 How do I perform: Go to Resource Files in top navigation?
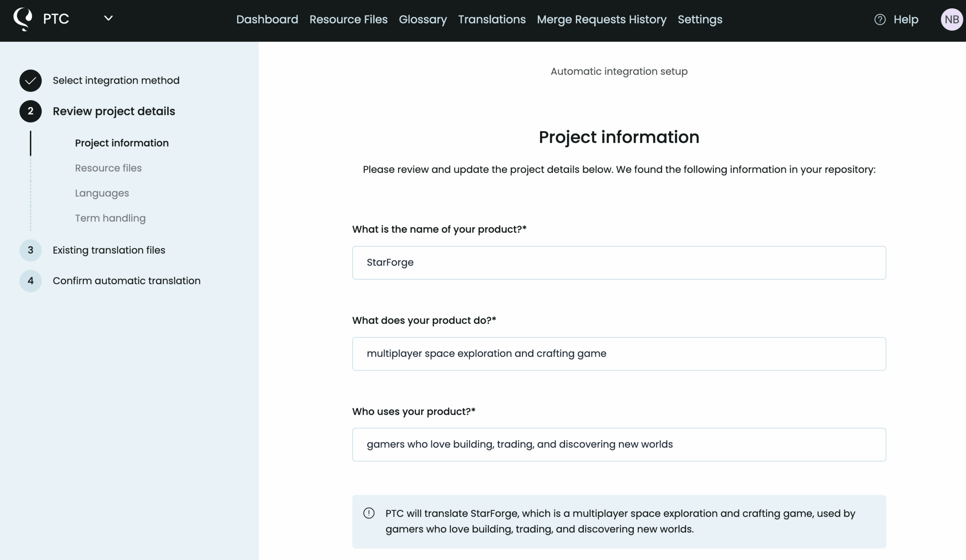click(348, 19)
